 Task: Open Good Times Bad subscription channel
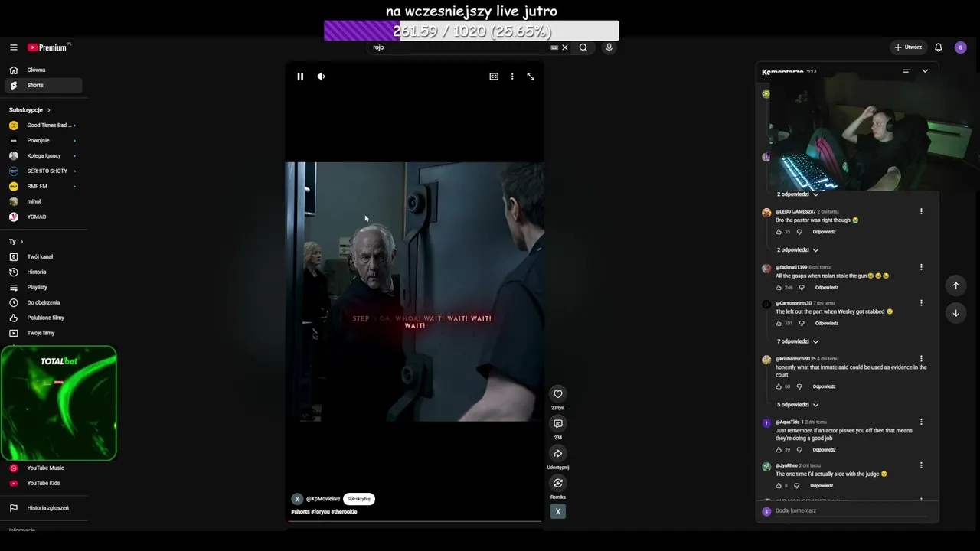coord(43,126)
